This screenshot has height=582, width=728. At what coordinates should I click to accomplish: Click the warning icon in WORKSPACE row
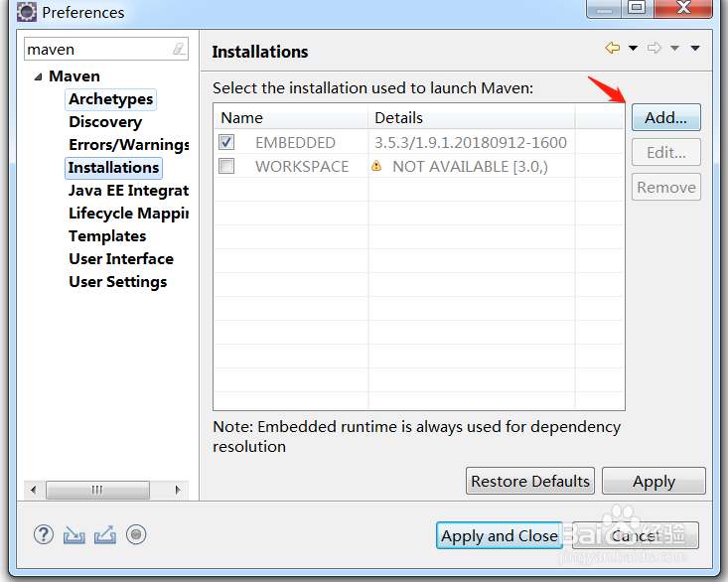pyautogui.click(x=376, y=166)
